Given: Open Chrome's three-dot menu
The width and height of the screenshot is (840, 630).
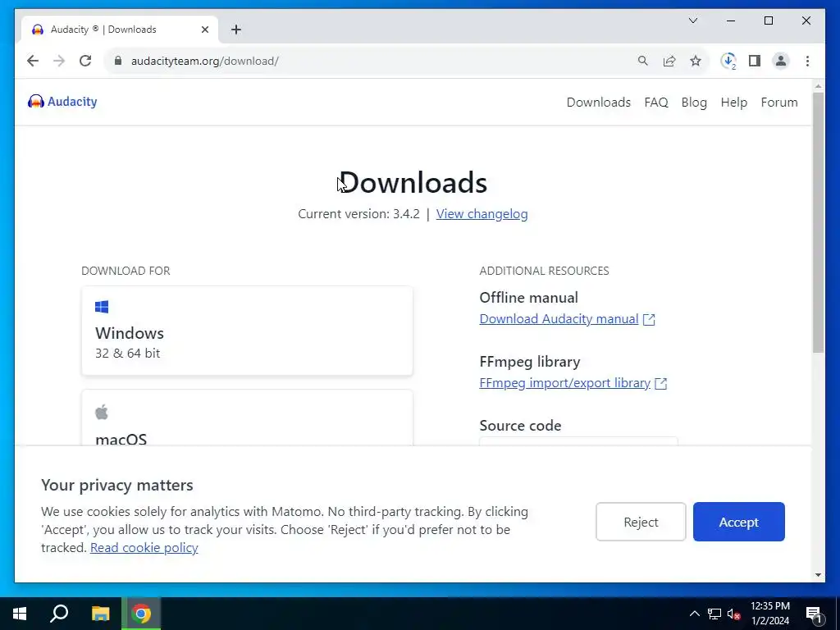Looking at the screenshot, I should 807,61.
